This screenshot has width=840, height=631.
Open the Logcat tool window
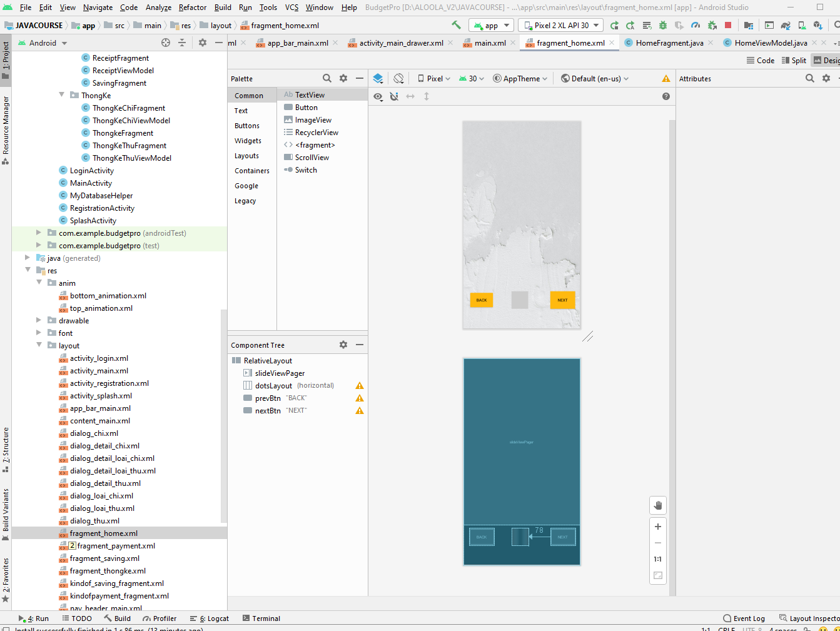pos(210,618)
